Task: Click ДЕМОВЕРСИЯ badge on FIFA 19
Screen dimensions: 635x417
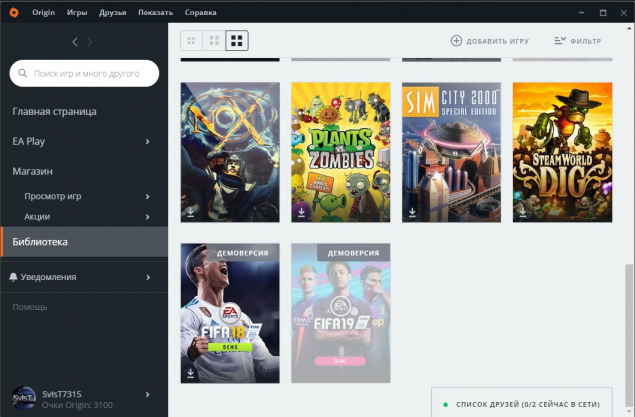Action: (x=354, y=253)
